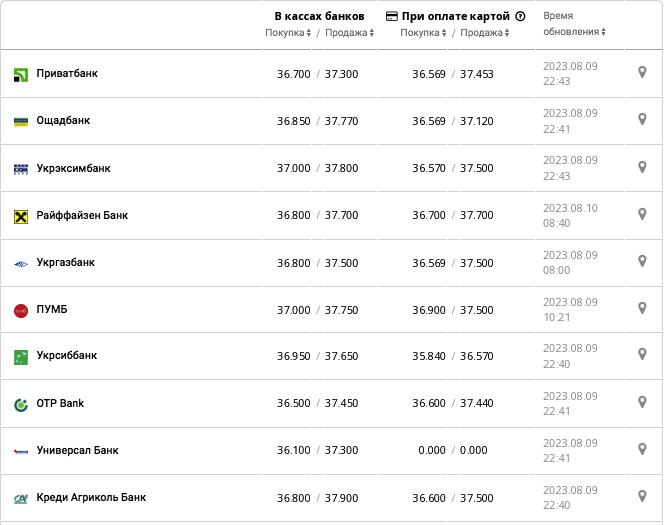This screenshot has height=525, width=664.
Task: Sort by card Продажа rate
Action: pos(484,33)
